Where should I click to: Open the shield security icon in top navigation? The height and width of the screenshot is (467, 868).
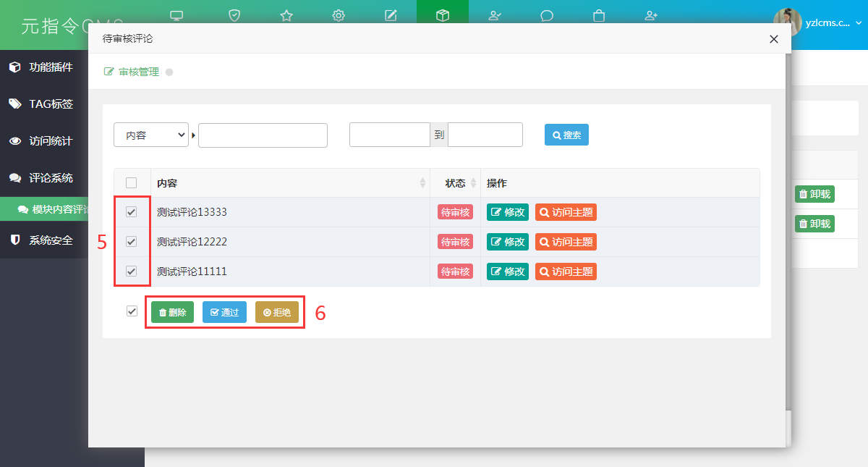pyautogui.click(x=234, y=15)
